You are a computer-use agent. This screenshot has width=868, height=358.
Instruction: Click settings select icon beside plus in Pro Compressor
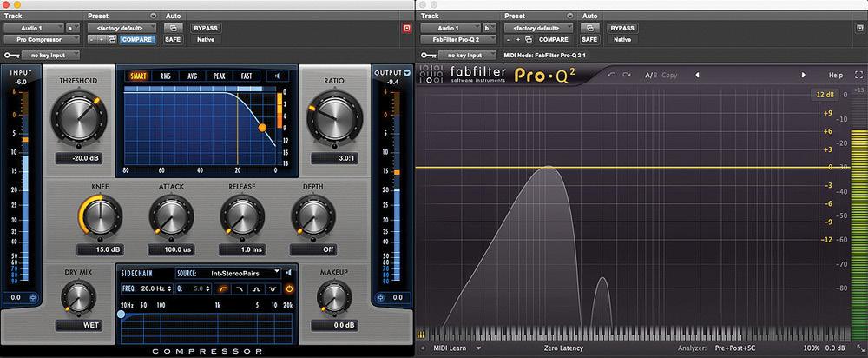112,39
